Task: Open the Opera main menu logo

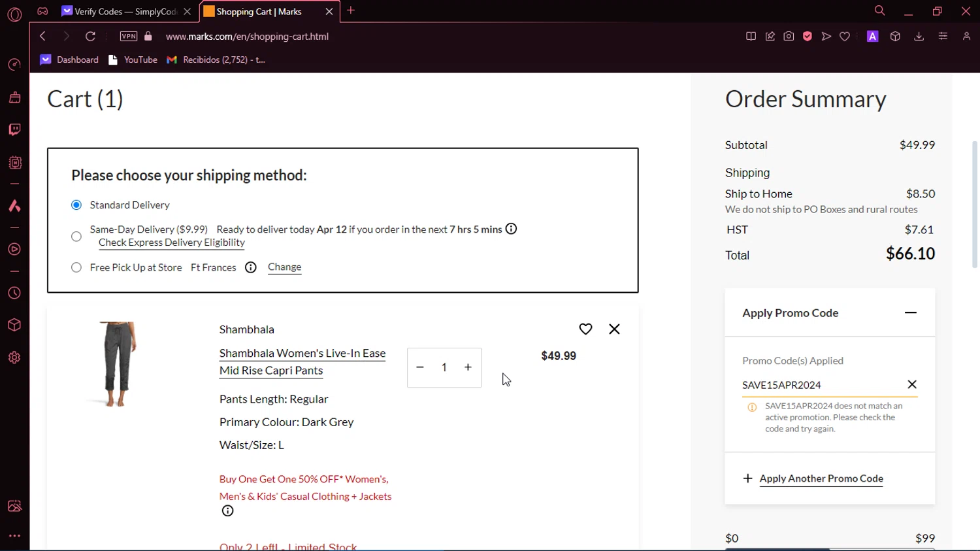Action: point(14,14)
